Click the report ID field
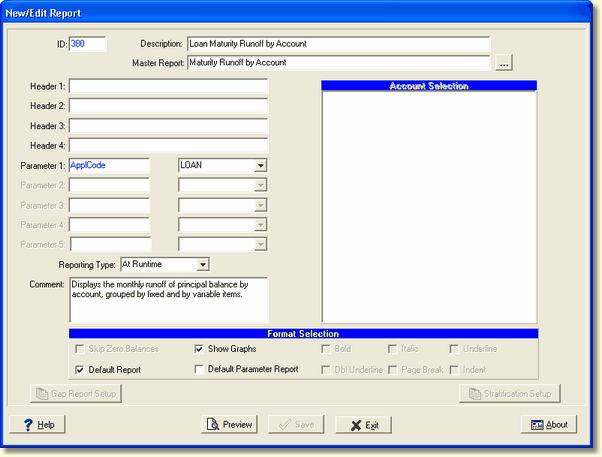 87,44
